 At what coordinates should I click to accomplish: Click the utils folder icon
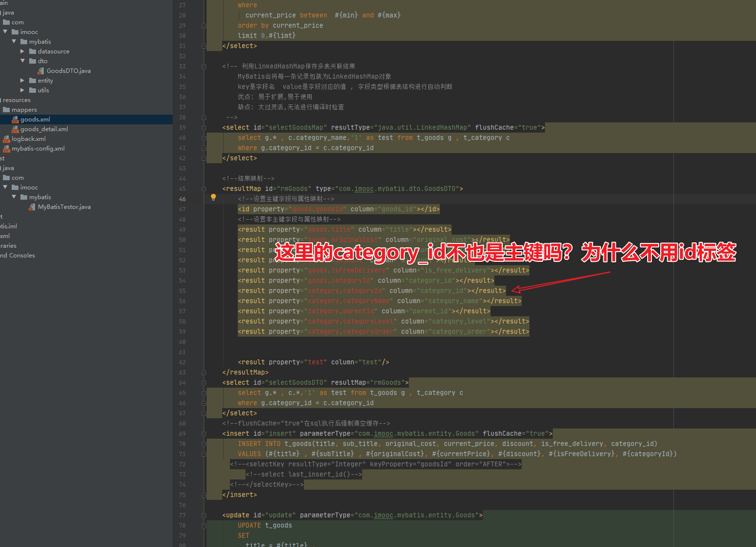point(33,90)
